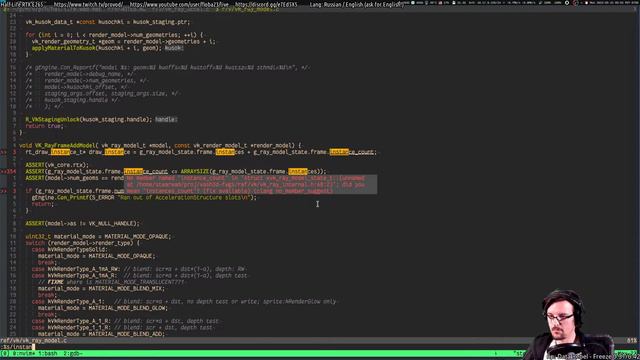
Task: Click the 'for (int i = 0;' loop line
Action: point(114,35)
